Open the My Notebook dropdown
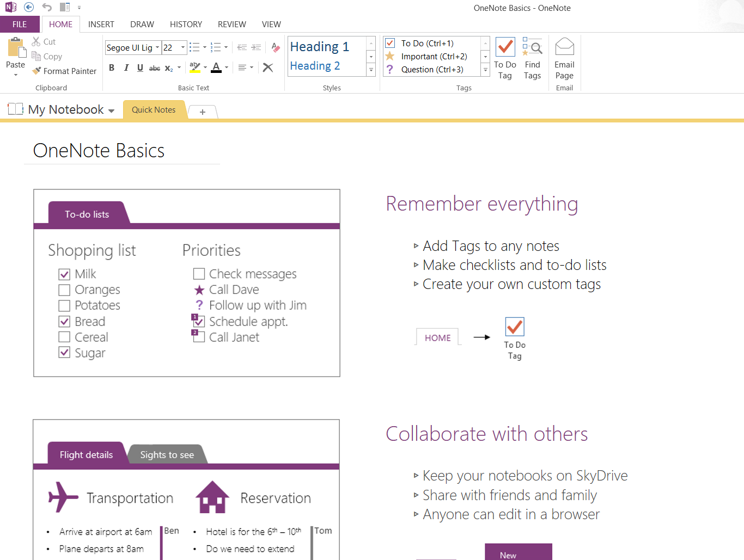The image size is (744, 560). (x=113, y=109)
